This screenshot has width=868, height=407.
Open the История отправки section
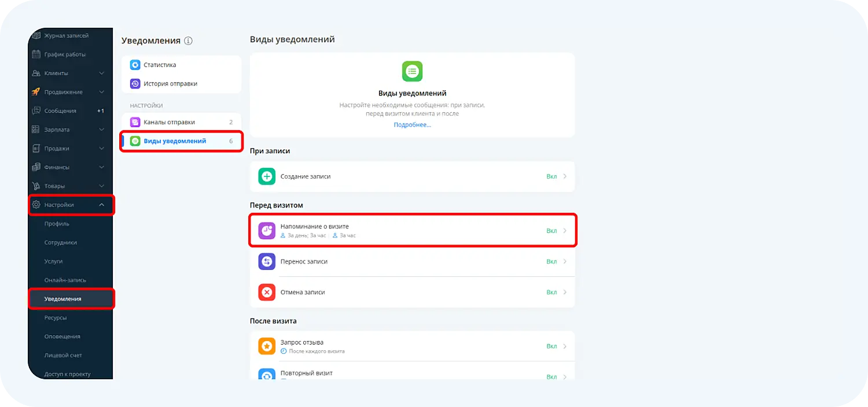tap(181, 84)
